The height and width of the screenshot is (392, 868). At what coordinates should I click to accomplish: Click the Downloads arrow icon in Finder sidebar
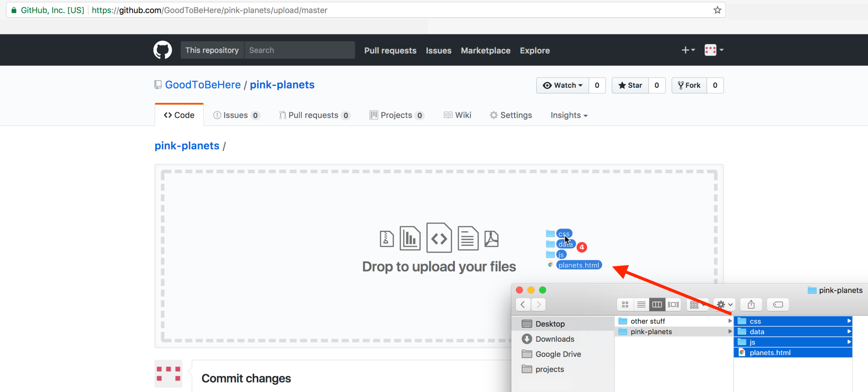[x=527, y=339]
